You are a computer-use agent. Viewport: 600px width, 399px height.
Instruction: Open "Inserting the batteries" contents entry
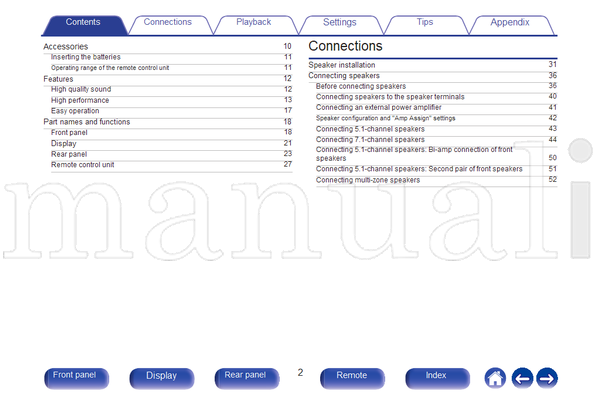(x=171, y=57)
